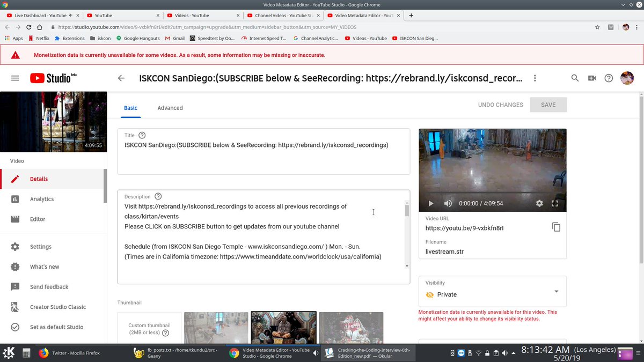Click the UNDO CHANGES button
644x362 pixels.
500,105
